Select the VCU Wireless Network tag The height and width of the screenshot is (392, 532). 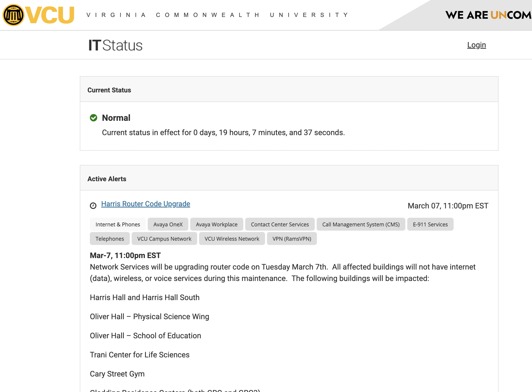point(232,239)
